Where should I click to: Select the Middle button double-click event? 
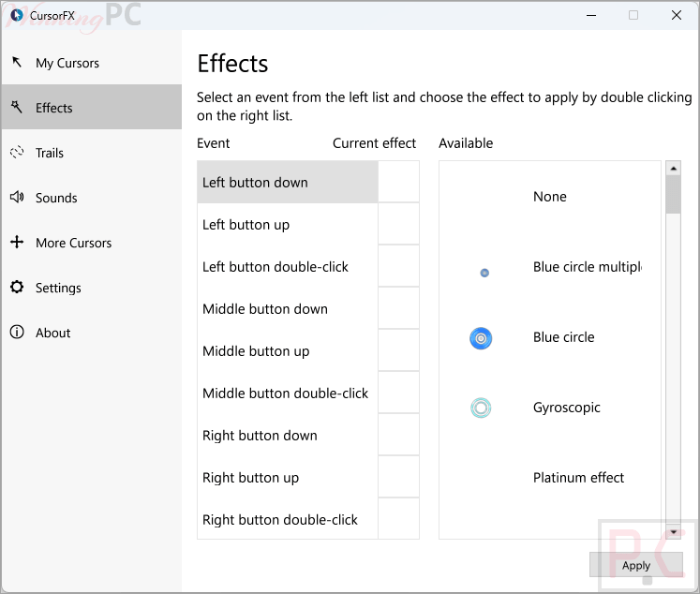click(288, 393)
